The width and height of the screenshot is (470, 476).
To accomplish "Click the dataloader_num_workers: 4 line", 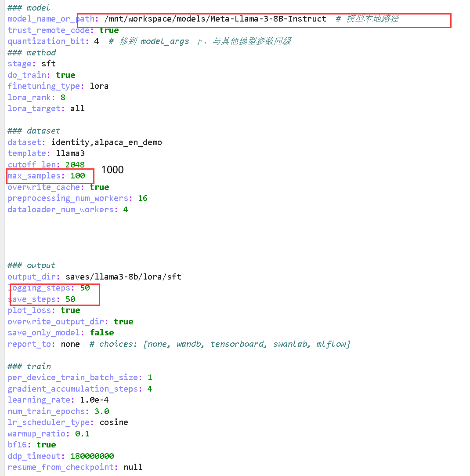I will click(x=68, y=210).
